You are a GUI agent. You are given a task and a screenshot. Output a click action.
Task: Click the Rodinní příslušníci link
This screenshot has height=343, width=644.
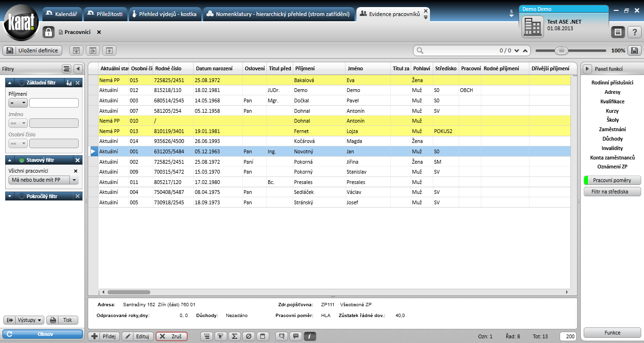[612, 83]
